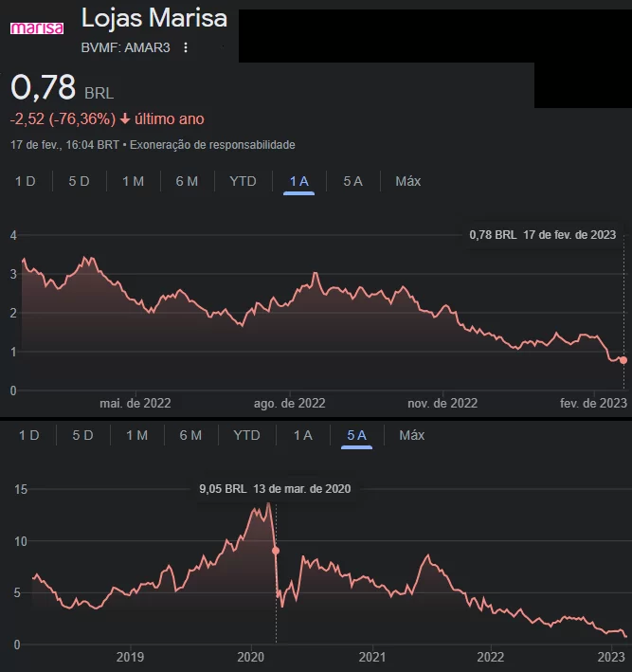Click the pink Marisa logo
The image size is (632, 672).
[x=37, y=28]
